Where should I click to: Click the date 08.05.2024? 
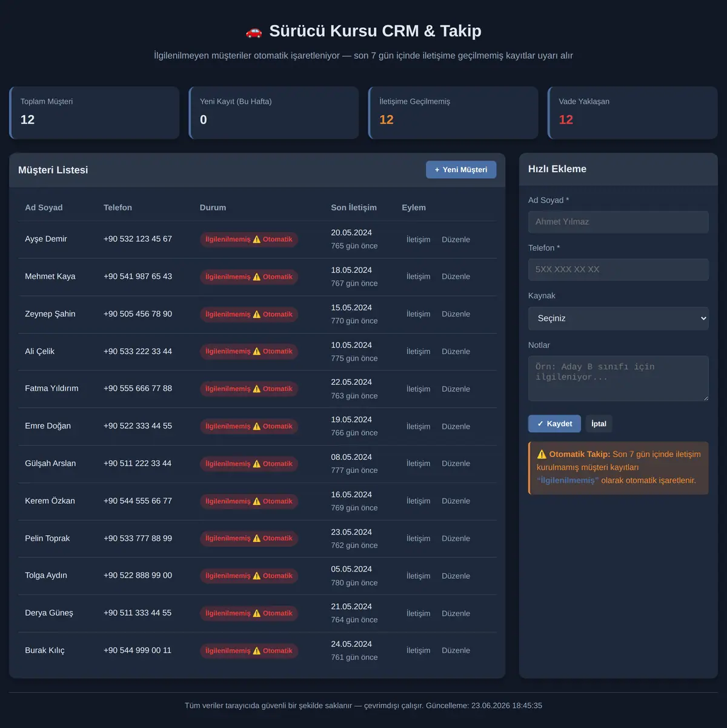[351, 457]
